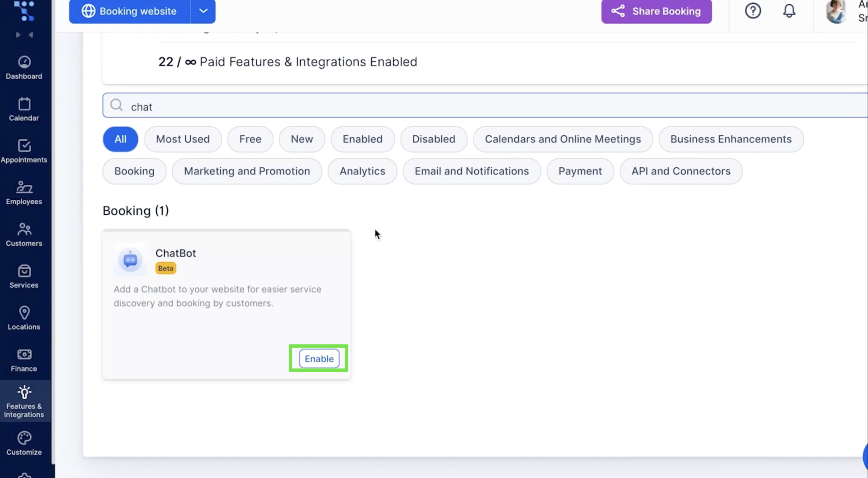This screenshot has width=868, height=478.
Task: Select the Payment category filter
Action: click(x=580, y=171)
